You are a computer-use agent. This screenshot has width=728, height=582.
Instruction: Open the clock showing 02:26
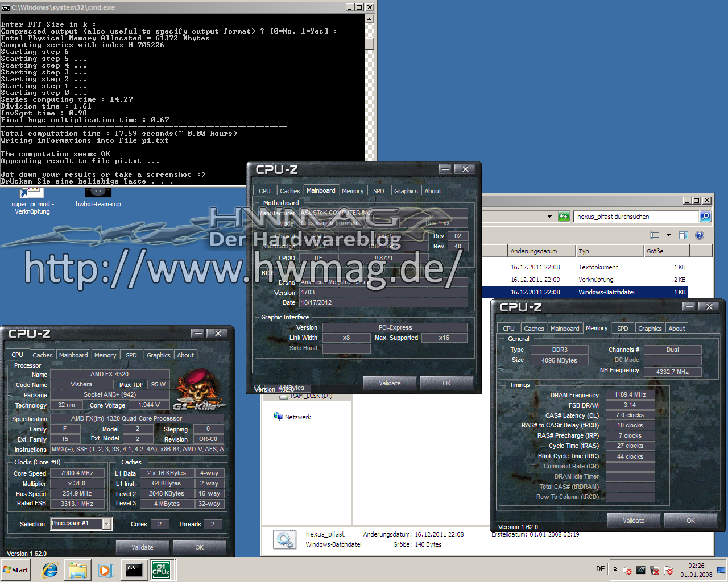click(x=696, y=570)
